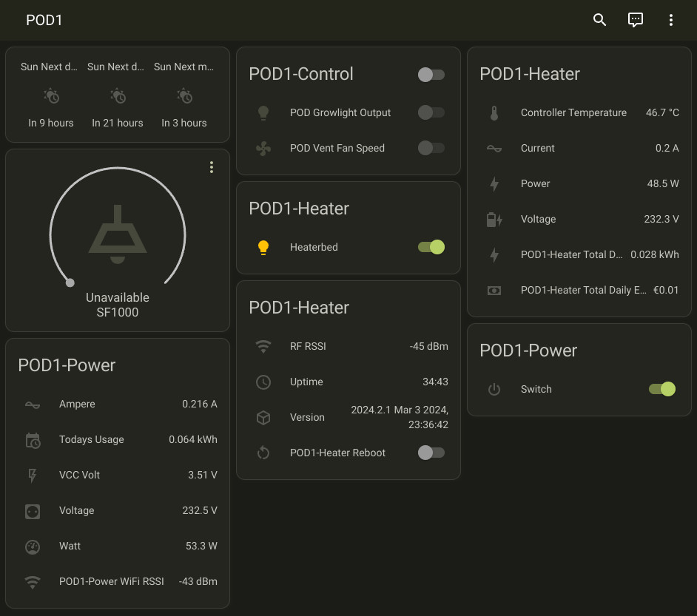The height and width of the screenshot is (616, 697).
Task: Open POD1-Power WiFi RSSI -43 dBm row
Action: point(118,581)
